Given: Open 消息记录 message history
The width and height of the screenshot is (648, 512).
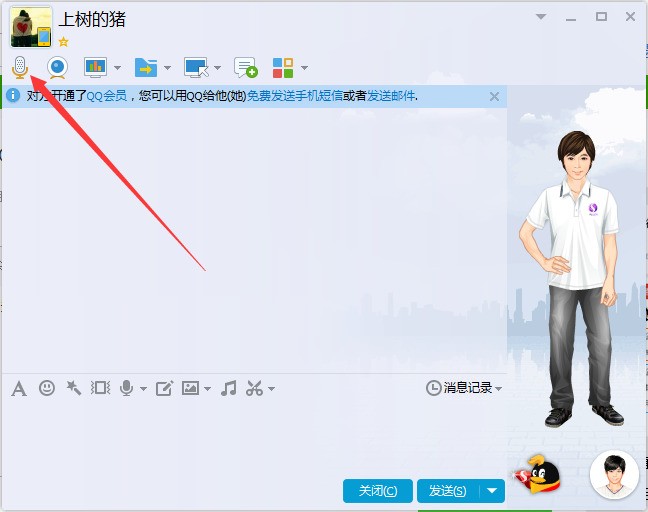Looking at the screenshot, I should pos(459,388).
